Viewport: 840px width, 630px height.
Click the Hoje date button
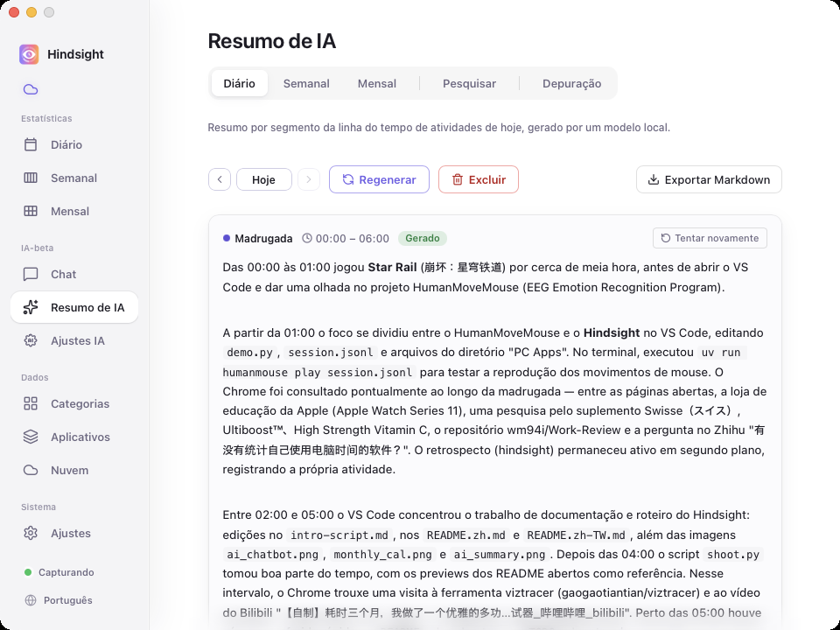click(264, 179)
